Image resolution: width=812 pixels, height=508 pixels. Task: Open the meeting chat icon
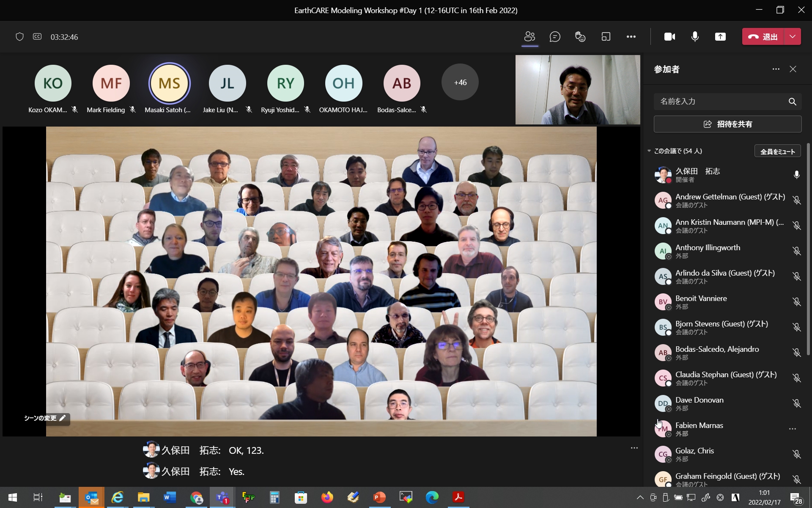[x=555, y=37]
